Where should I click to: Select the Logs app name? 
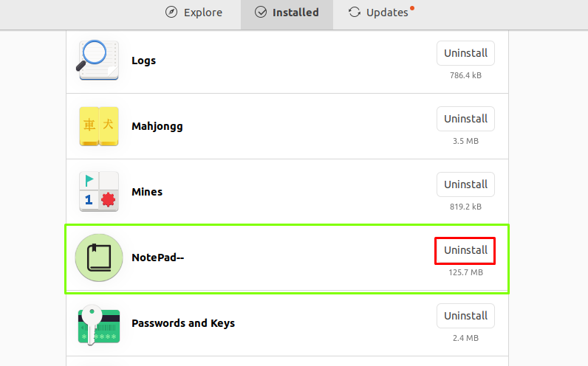143,61
